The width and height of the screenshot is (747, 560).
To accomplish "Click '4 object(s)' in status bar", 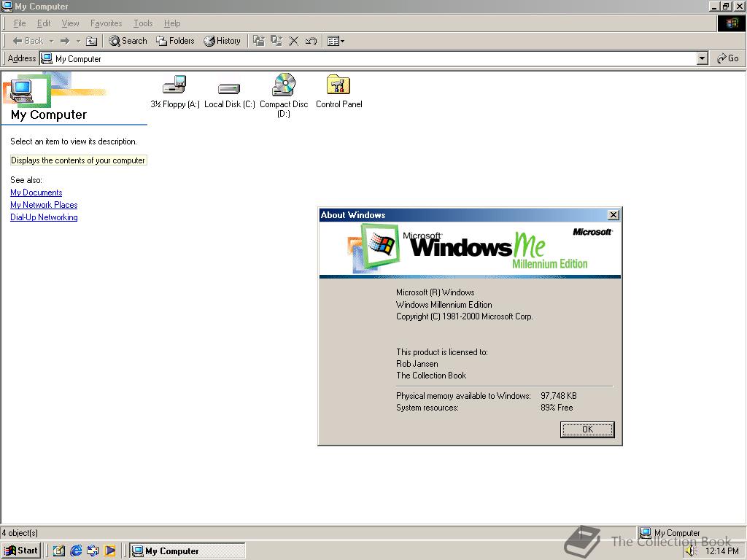I will tap(20, 533).
